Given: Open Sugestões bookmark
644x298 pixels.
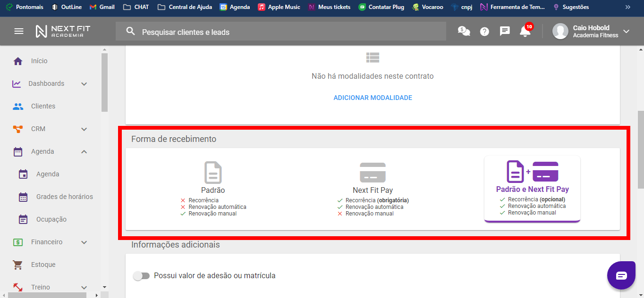Looking at the screenshot, I should [570, 7].
